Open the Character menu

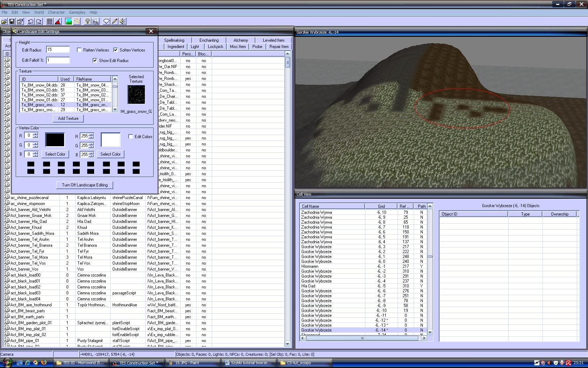56,12
